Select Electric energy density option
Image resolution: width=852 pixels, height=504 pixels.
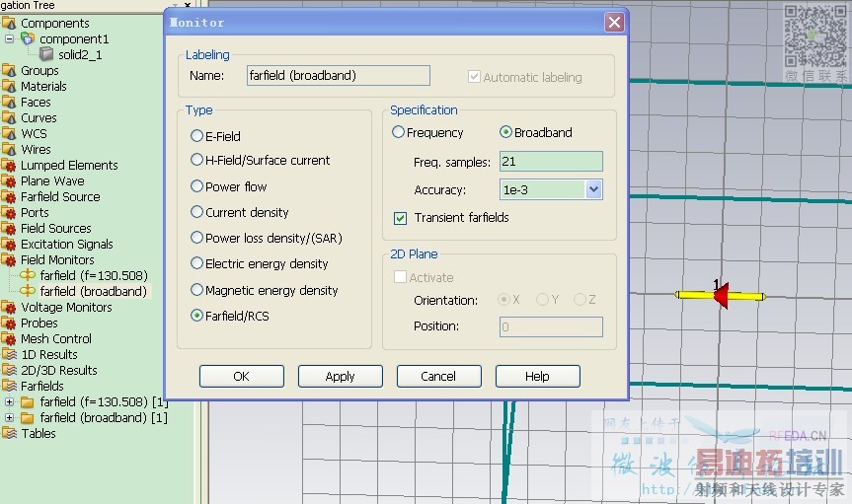pyautogui.click(x=196, y=263)
